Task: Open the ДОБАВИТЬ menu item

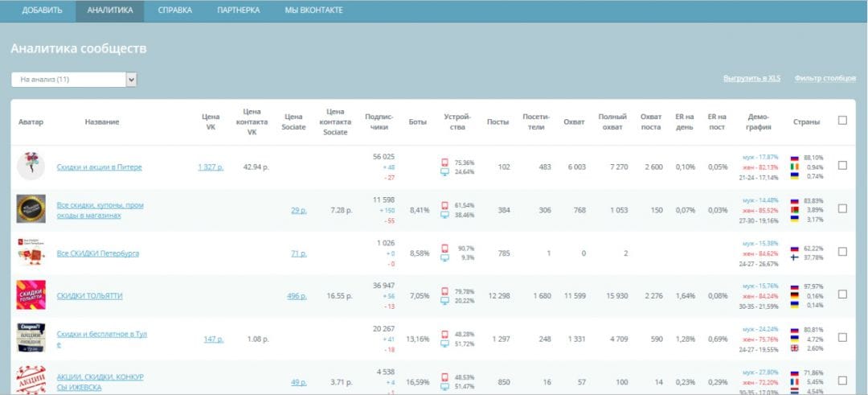Action: [x=42, y=10]
